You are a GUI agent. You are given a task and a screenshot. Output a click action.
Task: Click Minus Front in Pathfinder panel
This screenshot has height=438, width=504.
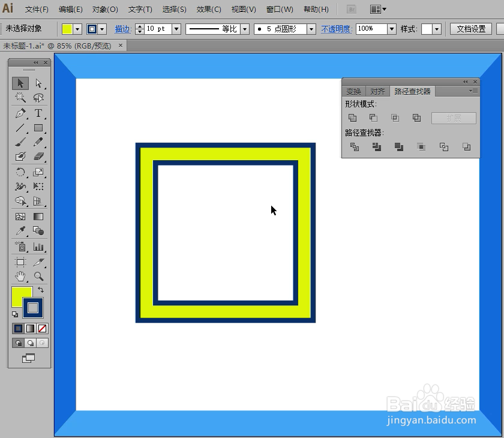(373, 118)
